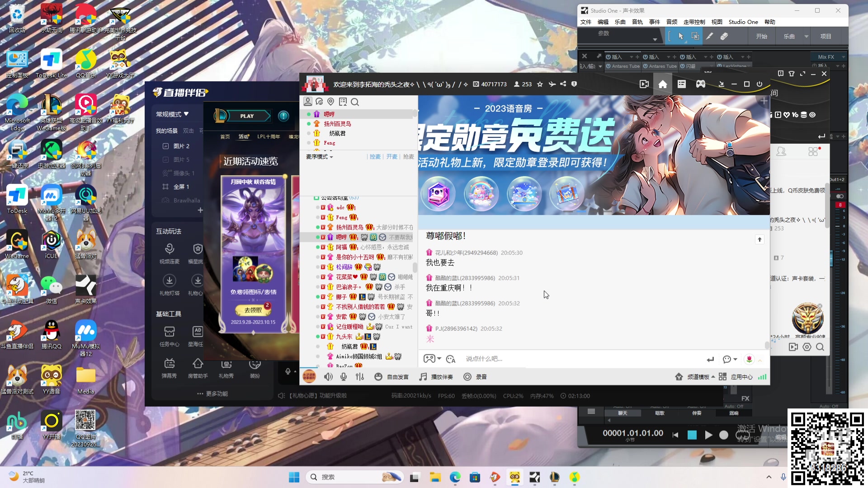Open the YY home icon in the header
868x488 pixels.
tap(663, 84)
